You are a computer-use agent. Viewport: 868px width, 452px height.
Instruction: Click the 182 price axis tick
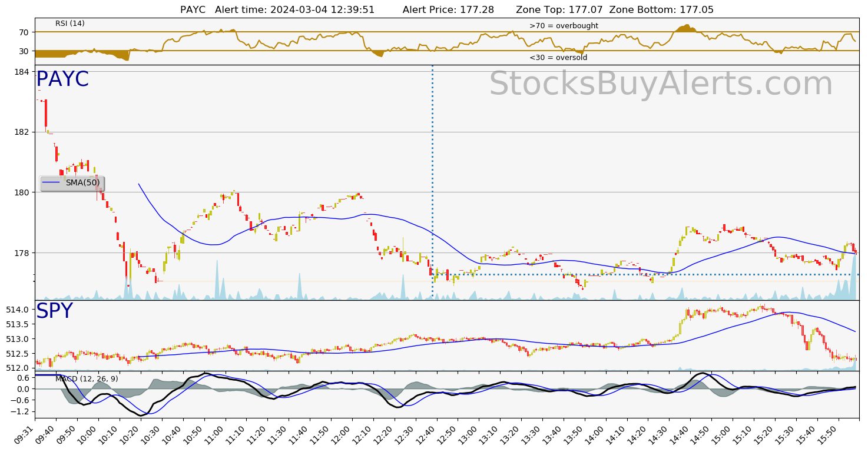tap(22, 132)
